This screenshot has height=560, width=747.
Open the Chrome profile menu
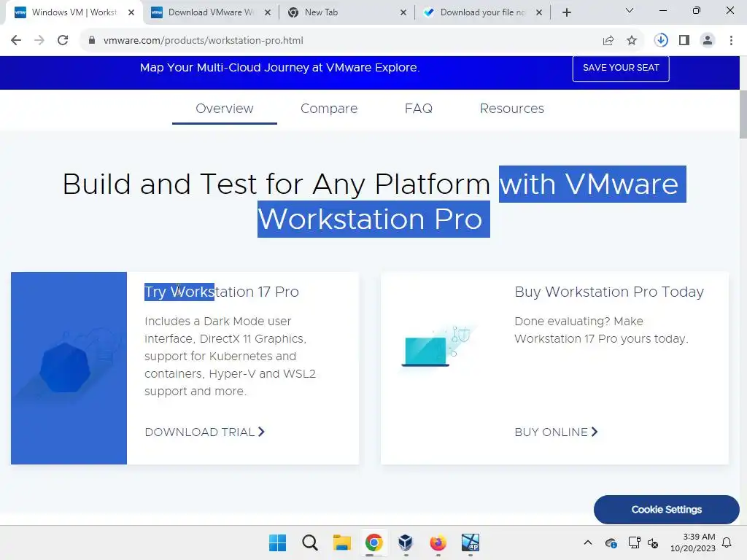708,41
